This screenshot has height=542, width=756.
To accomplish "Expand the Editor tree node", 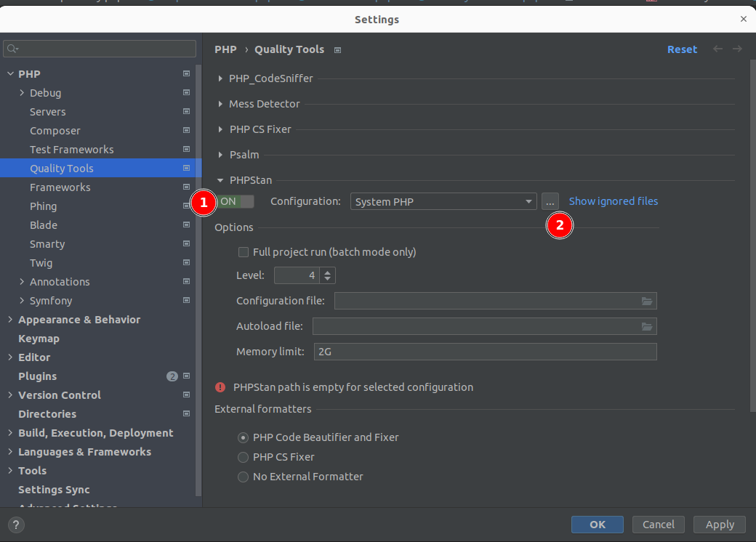I will point(10,357).
